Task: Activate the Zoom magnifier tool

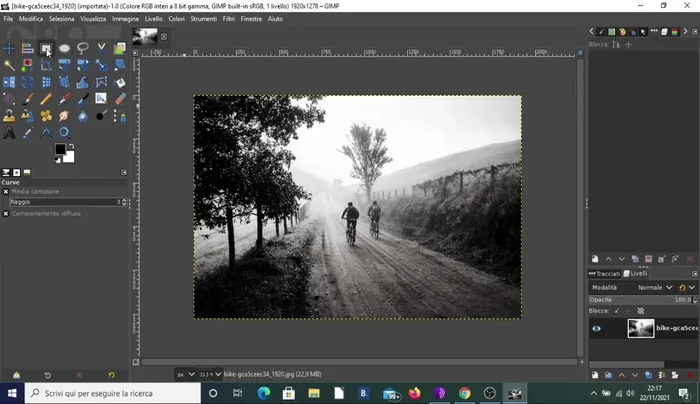Action: 64,132
